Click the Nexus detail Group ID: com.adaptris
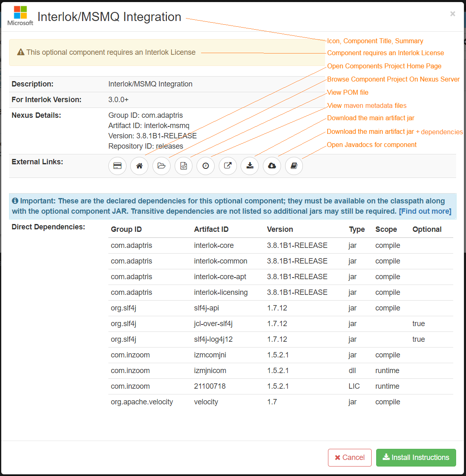This screenshot has width=466, height=476. click(x=145, y=115)
